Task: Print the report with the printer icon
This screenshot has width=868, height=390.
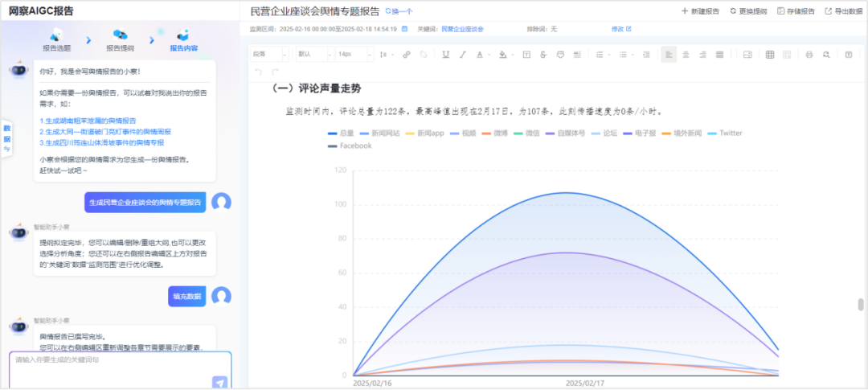Action: 809,55
